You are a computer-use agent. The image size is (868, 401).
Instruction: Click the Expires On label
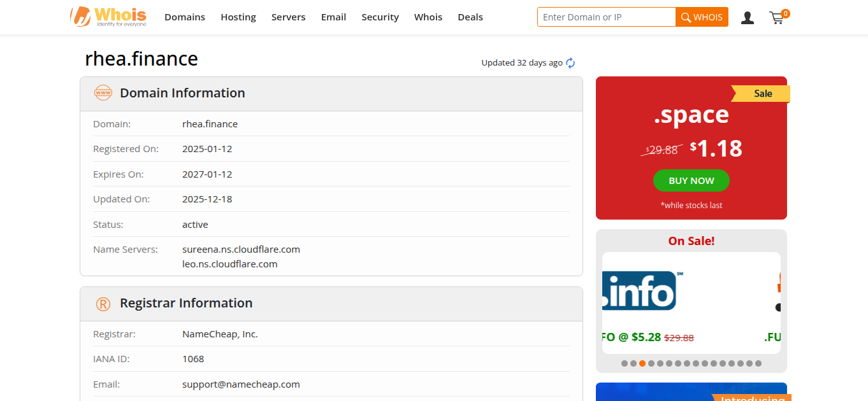click(x=119, y=174)
